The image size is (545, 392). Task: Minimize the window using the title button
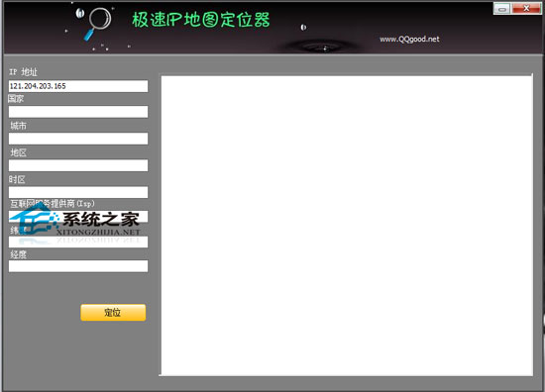pyautogui.click(x=501, y=9)
